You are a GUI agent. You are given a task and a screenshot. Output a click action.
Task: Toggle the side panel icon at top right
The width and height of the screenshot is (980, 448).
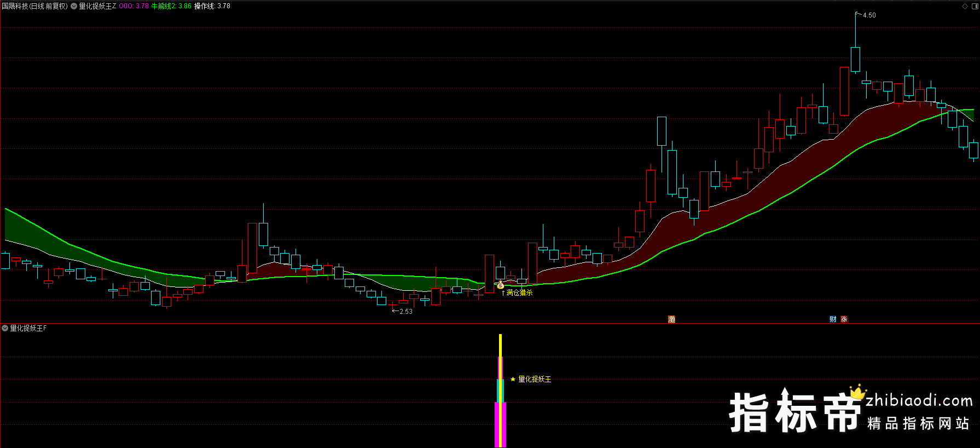[974, 6]
